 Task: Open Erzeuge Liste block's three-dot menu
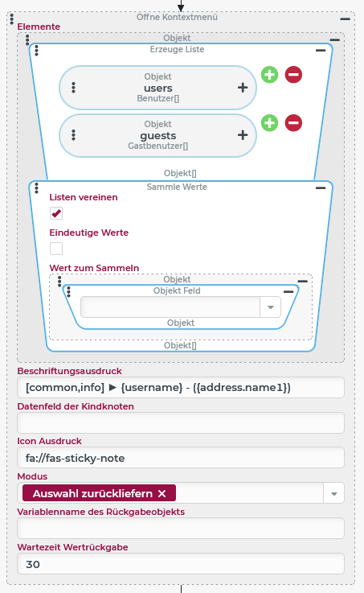point(37,51)
